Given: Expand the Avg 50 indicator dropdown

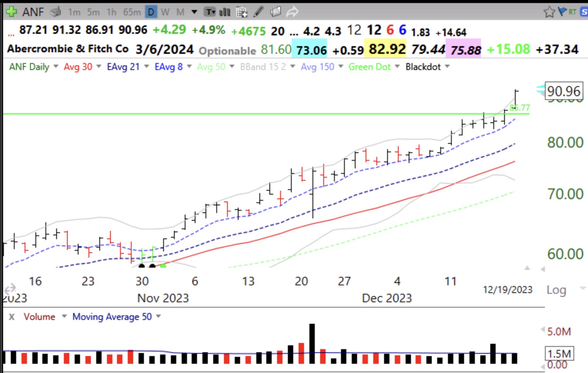Looking at the screenshot, I should coord(232,67).
